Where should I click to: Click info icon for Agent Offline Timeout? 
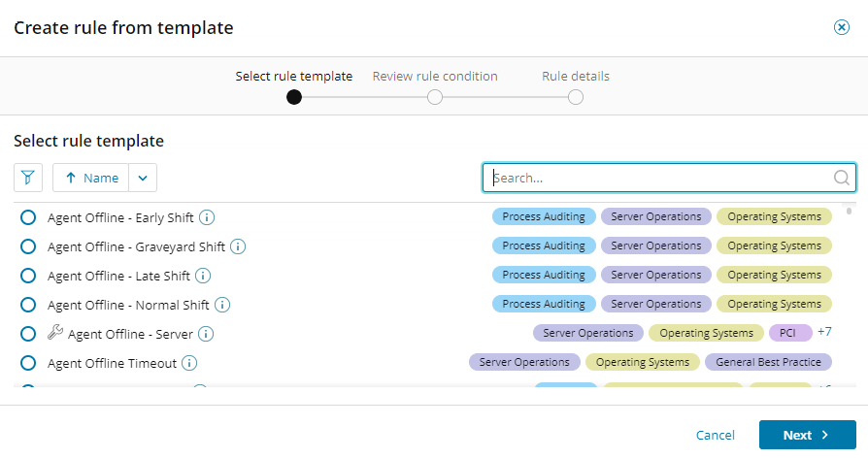189,363
